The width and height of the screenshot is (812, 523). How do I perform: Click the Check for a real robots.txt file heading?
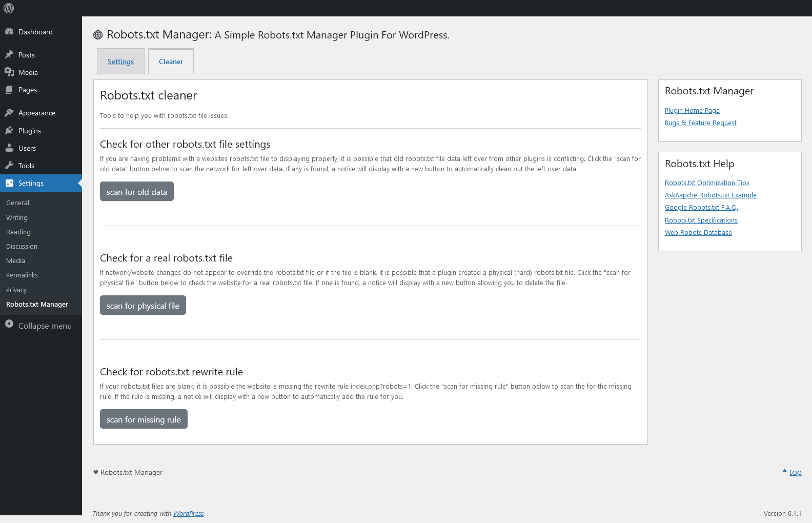(166, 258)
